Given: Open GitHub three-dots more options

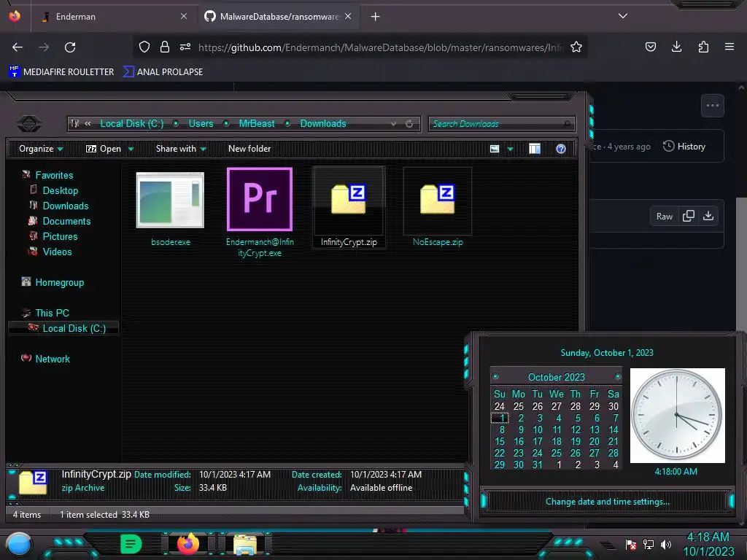Looking at the screenshot, I should pos(712,106).
